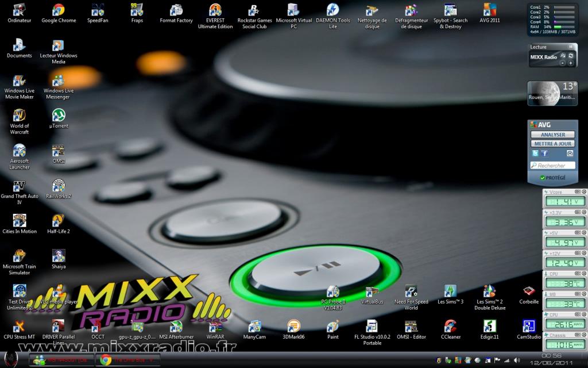Open the Edigir.11 icon
Viewport: 588px width, 368px height.
point(490,329)
